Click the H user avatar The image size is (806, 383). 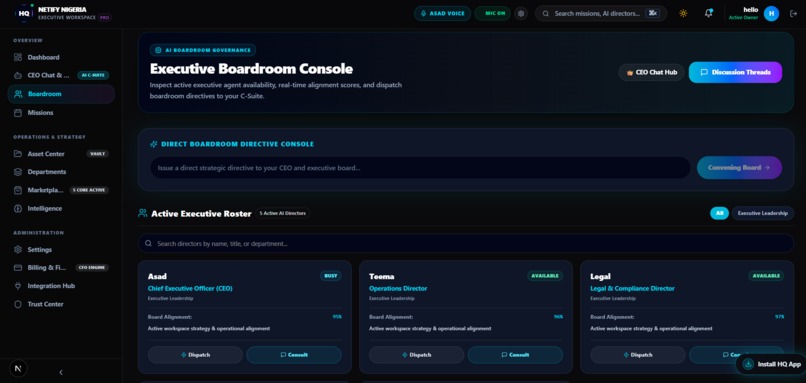(771, 13)
